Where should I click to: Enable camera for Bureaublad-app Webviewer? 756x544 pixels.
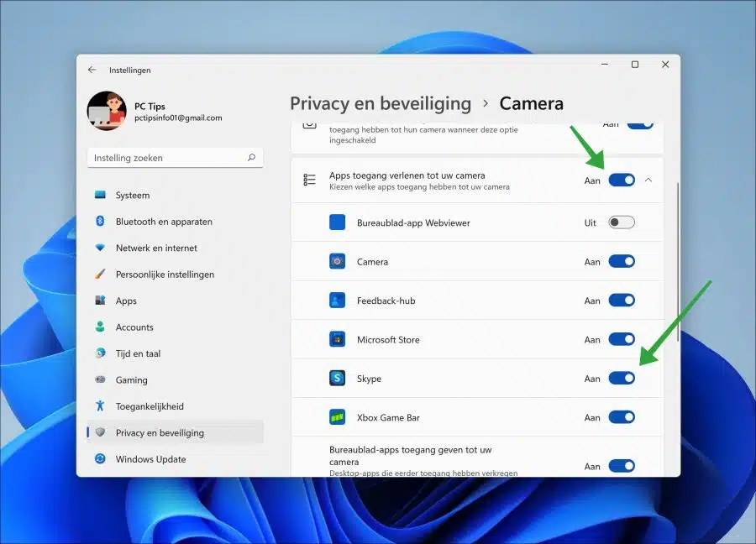pyautogui.click(x=622, y=222)
